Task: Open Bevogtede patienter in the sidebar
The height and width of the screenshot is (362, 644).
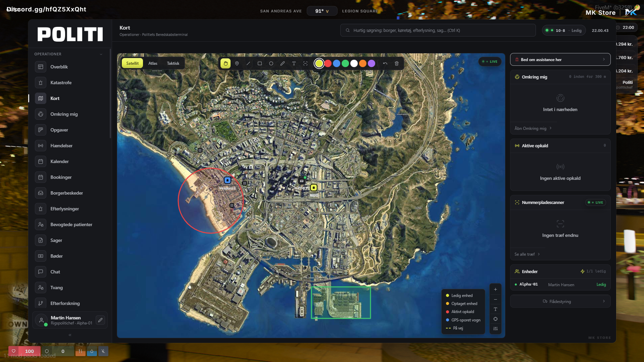Action: (x=69, y=224)
